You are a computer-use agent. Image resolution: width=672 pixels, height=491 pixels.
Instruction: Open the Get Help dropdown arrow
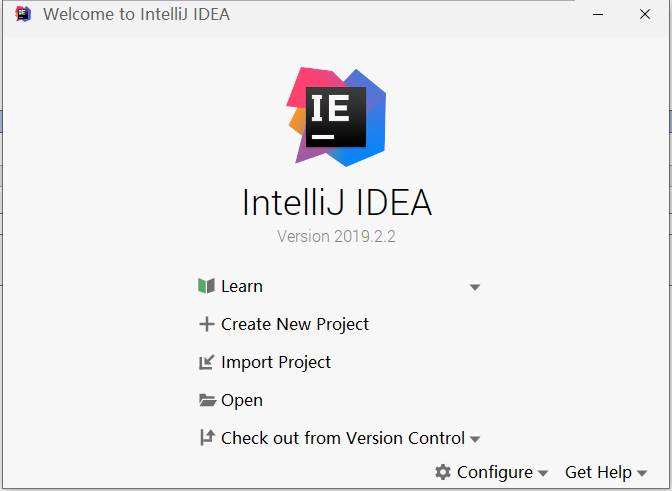[641, 473]
